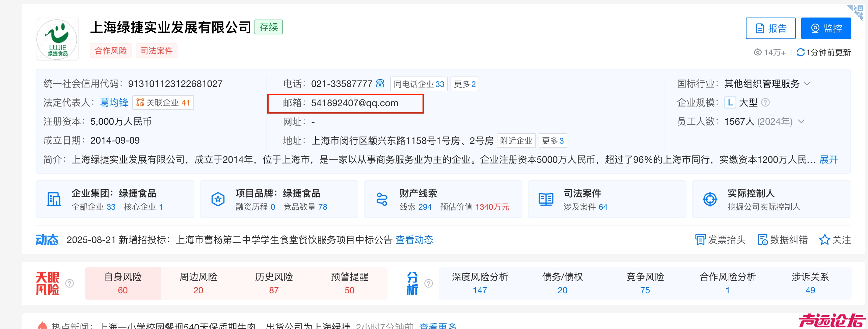Click the 动态 logo label
This screenshot has width=868, height=329.
[x=47, y=240]
